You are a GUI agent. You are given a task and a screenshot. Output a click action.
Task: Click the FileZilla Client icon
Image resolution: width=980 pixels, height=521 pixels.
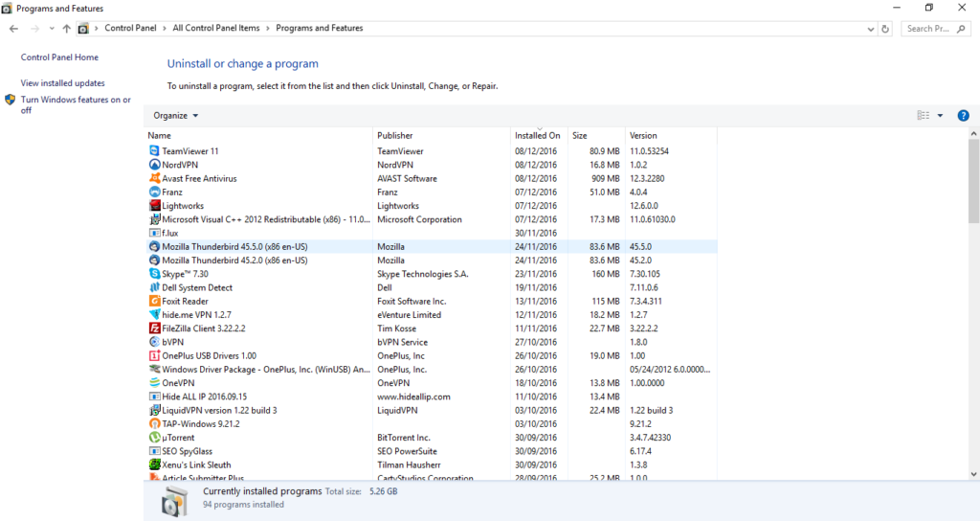click(154, 328)
